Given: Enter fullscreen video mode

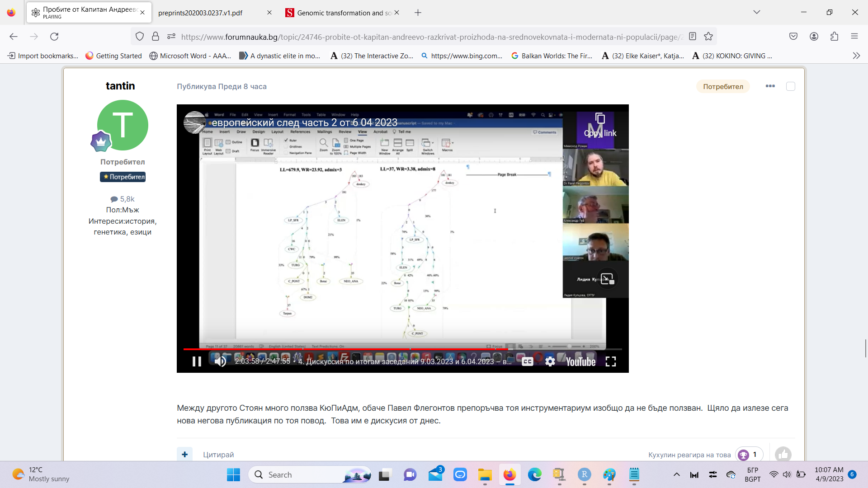Looking at the screenshot, I should tap(611, 361).
